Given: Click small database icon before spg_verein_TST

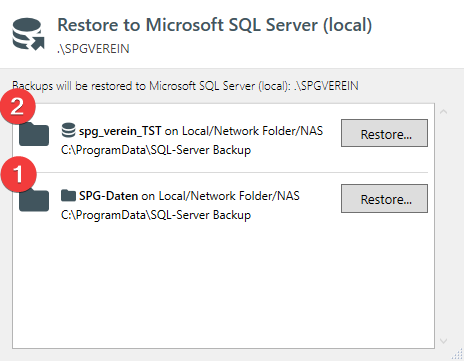Looking at the screenshot, I should coord(68,130).
